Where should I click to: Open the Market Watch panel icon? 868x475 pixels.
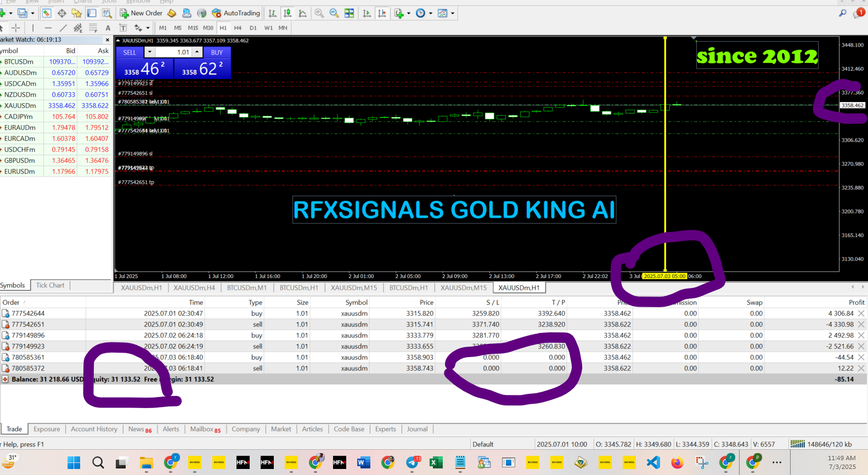[x=47, y=13]
